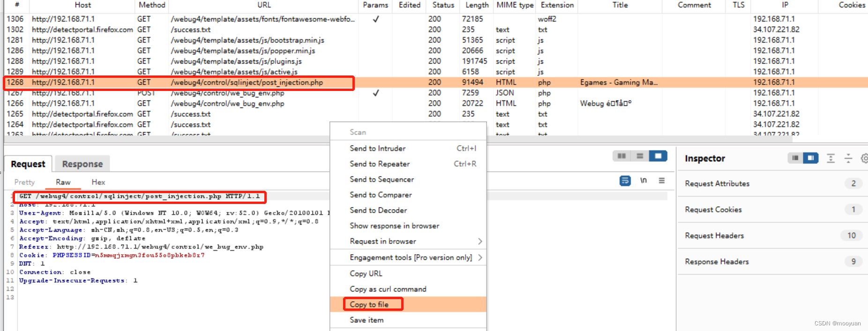This screenshot has height=331, width=868.
Task: Select Show response in browser
Action: point(408,226)
